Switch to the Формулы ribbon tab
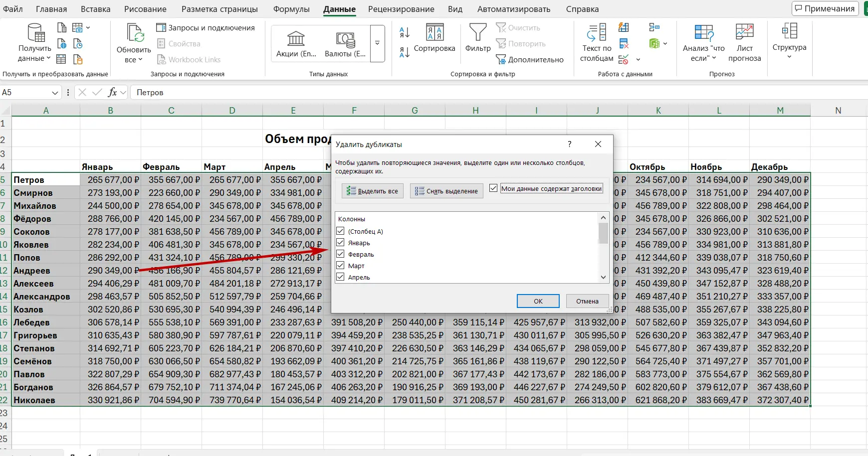 coord(291,9)
